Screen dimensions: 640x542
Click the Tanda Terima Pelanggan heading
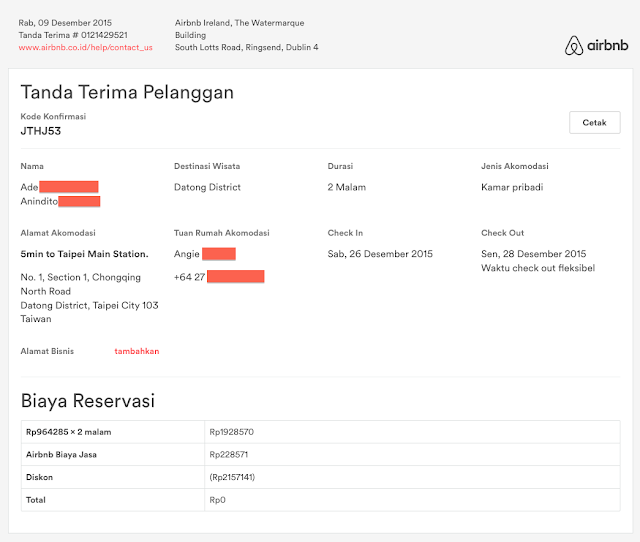point(127,92)
